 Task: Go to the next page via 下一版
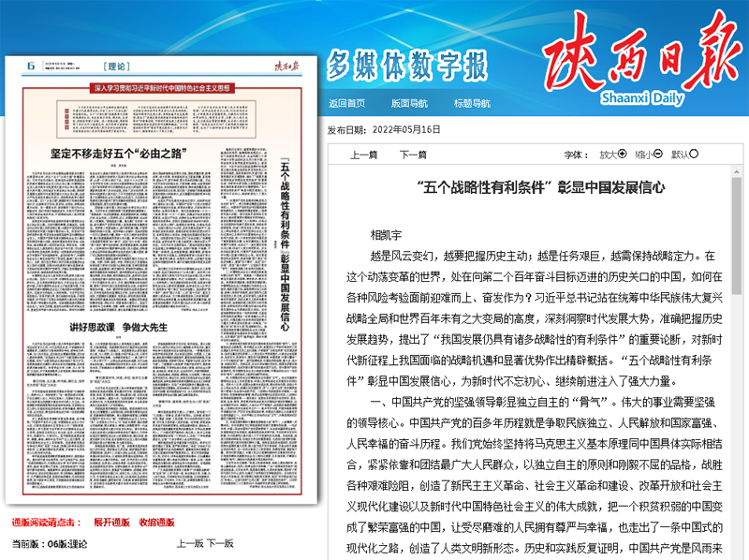coord(221,543)
